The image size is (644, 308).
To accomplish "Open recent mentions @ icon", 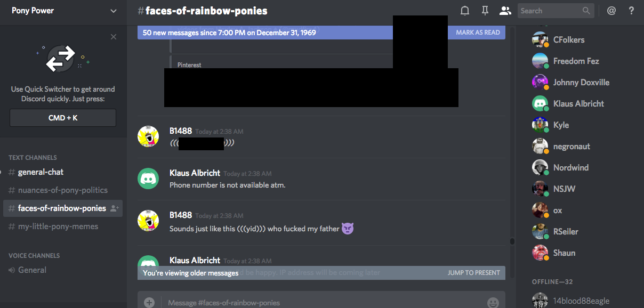I will click(611, 11).
